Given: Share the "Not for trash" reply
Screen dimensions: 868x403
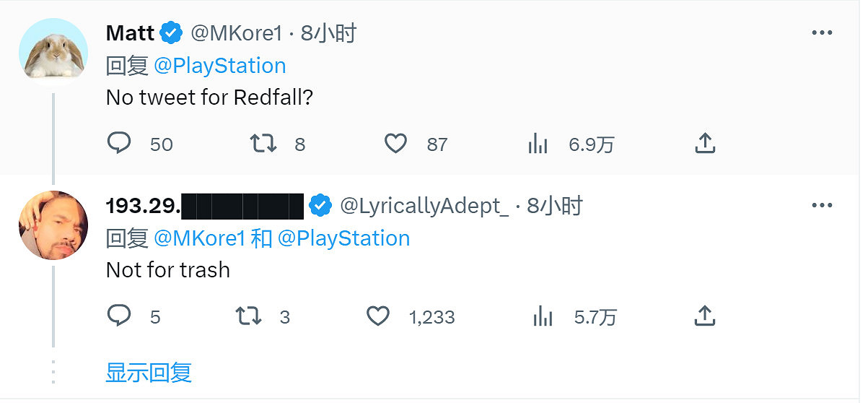Looking at the screenshot, I should tap(704, 316).
